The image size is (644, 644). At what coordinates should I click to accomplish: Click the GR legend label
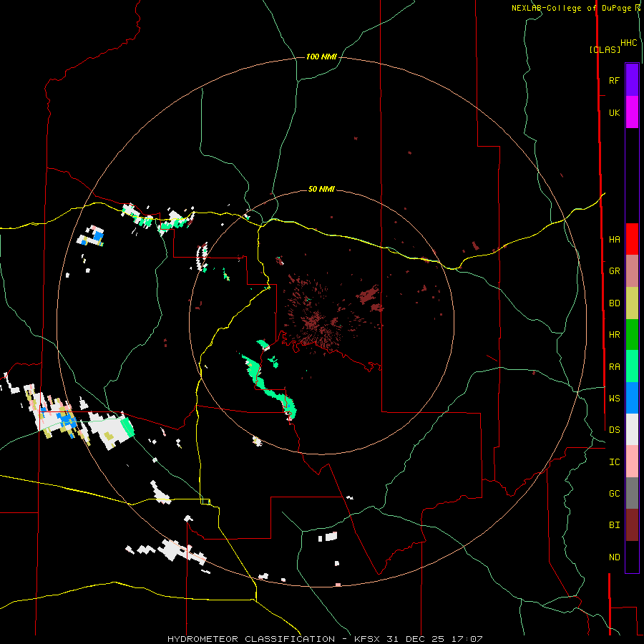tap(615, 271)
